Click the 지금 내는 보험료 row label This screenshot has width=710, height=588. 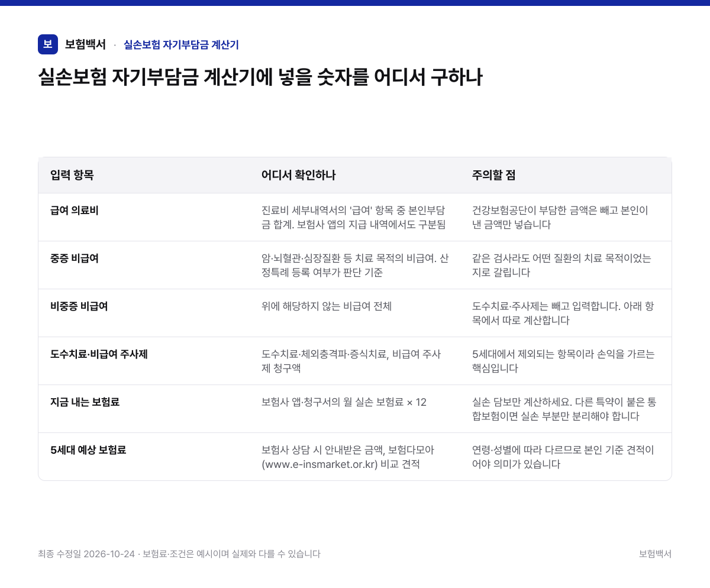tap(85, 402)
